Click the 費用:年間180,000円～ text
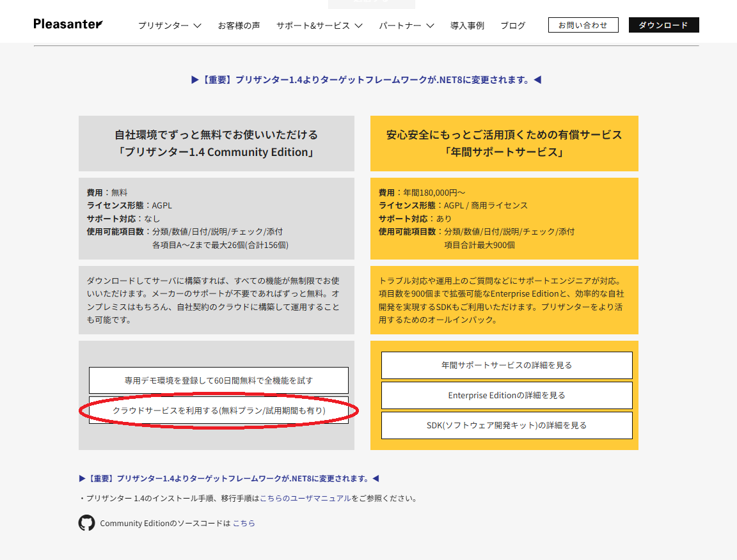The height and width of the screenshot is (560, 737). pyautogui.click(x=422, y=192)
